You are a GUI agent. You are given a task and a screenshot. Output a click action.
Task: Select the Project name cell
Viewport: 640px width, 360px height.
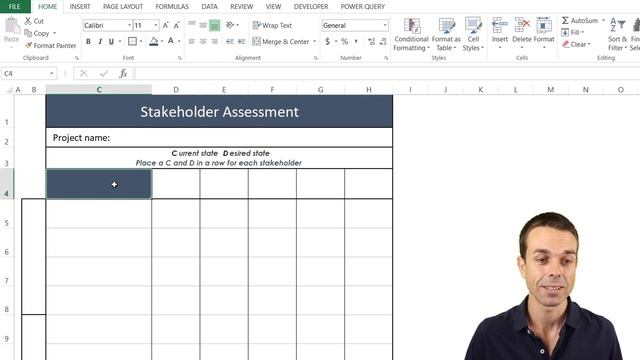(x=219, y=138)
